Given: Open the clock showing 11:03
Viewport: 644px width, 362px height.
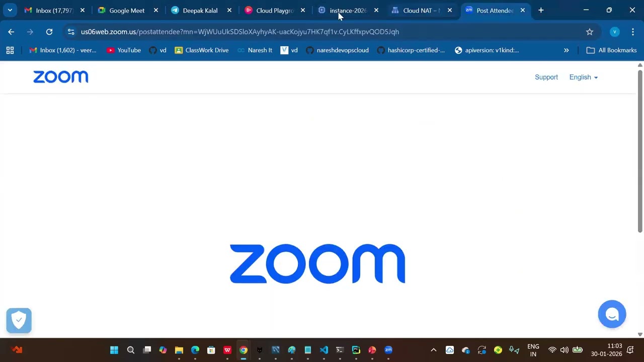Looking at the screenshot, I should [607, 350].
